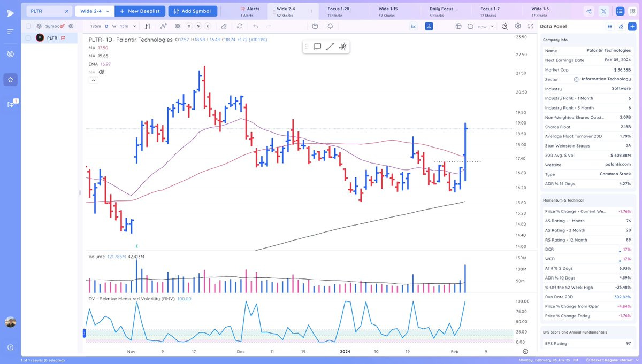Open the user profile avatar
The image size is (642, 364).
coord(10,322)
